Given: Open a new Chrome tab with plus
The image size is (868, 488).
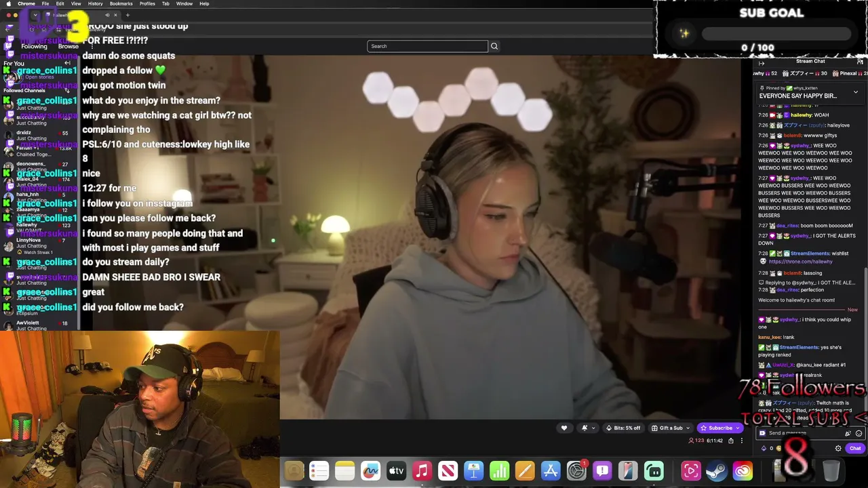Looking at the screenshot, I should [x=127, y=15].
